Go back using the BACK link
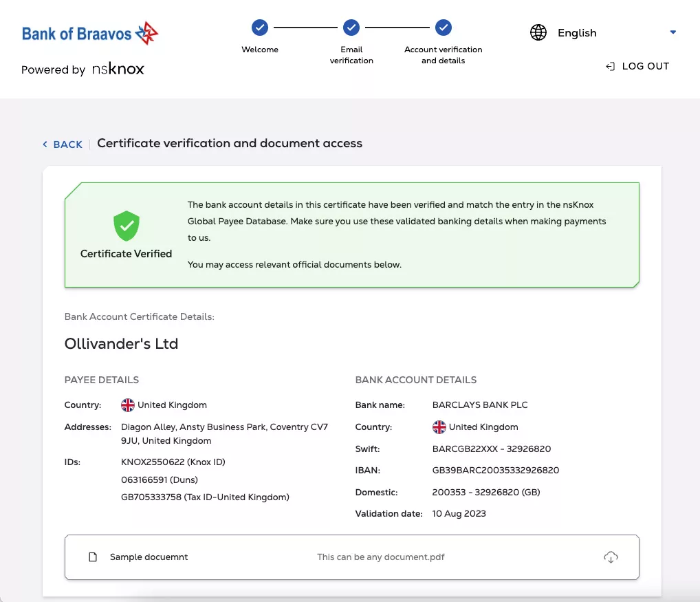 click(67, 144)
